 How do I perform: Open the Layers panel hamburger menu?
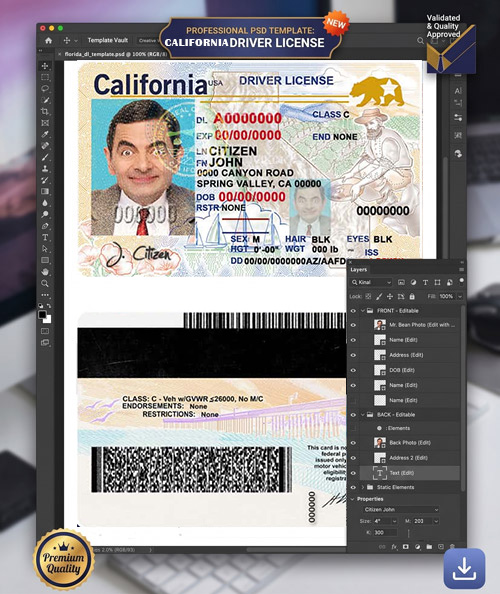pyautogui.click(x=461, y=270)
